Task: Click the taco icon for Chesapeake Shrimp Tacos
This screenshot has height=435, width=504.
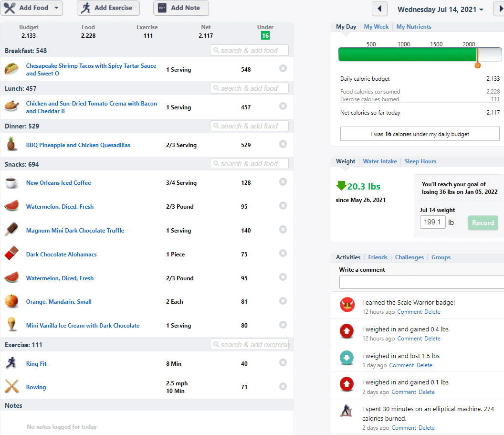Action: pyautogui.click(x=11, y=69)
